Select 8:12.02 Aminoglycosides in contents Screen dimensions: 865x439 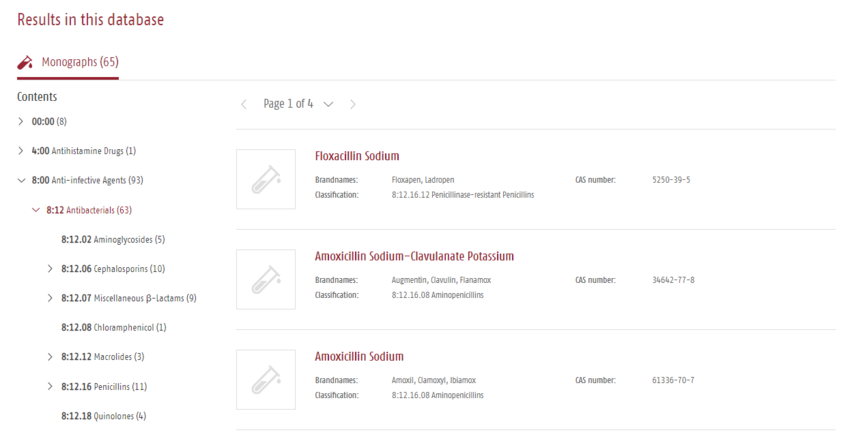[x=113, y=239]
